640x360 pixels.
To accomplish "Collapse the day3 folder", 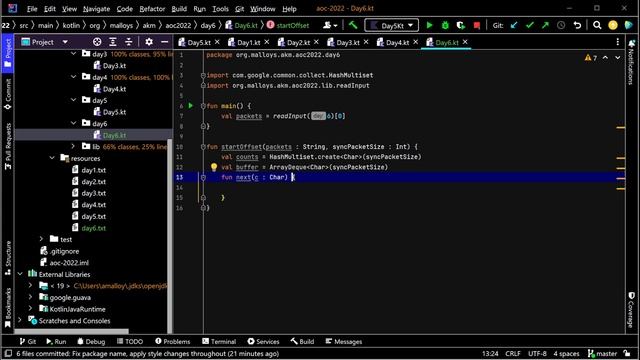I will 73,53.
